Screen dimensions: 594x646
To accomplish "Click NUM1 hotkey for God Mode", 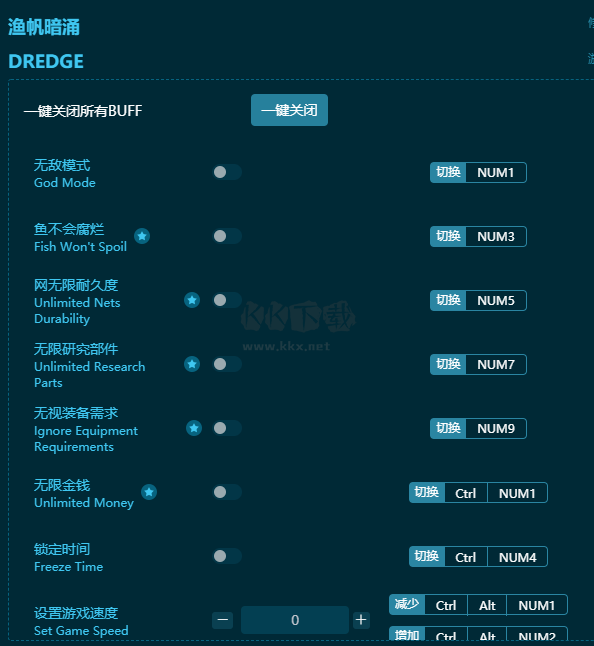I will coord(496,172).
